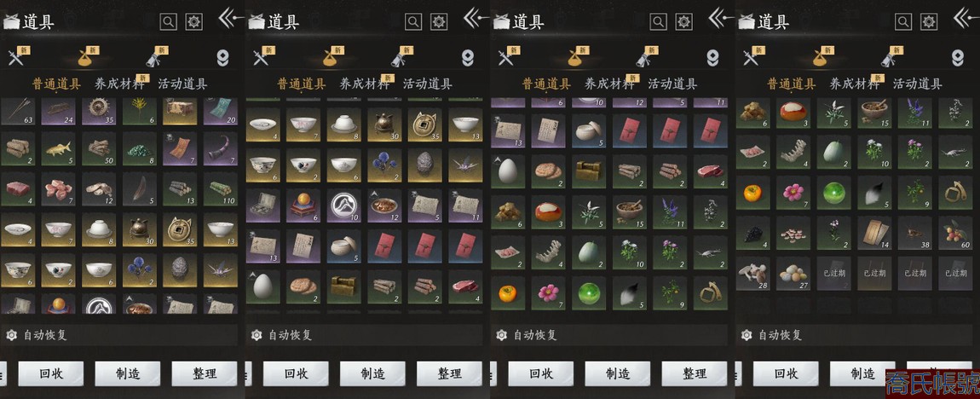Expand double chevron filter in second panel
This screenshot has height=399, width=980.
(x=468, y=58)
